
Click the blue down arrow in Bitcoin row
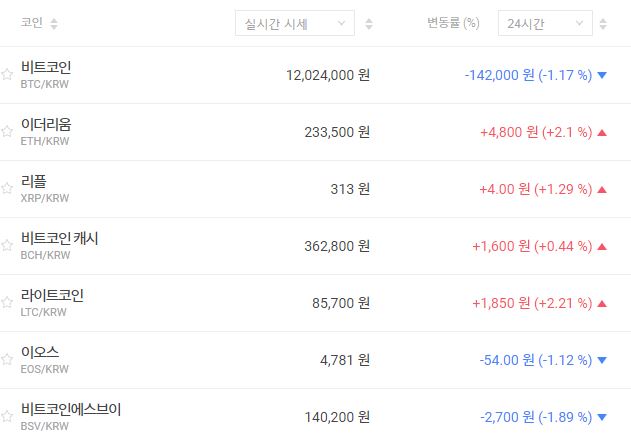click(602, 75)
